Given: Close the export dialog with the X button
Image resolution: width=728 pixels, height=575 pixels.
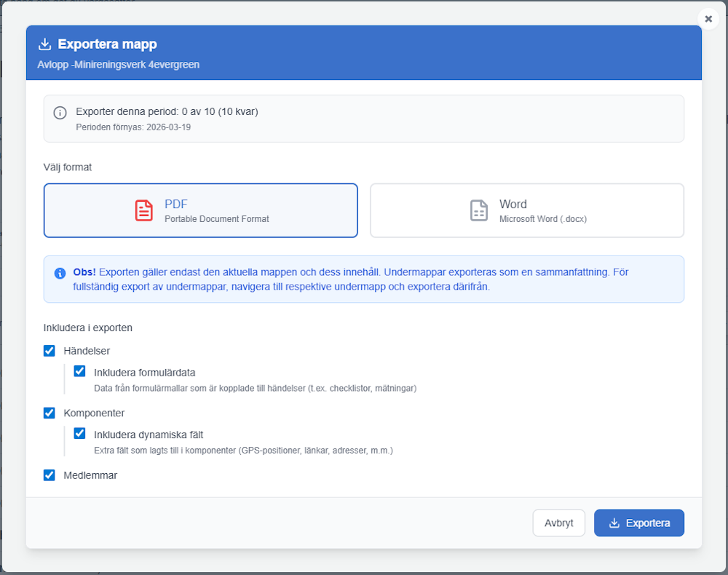Looking at the screenshot, I should tap(708, 19).
